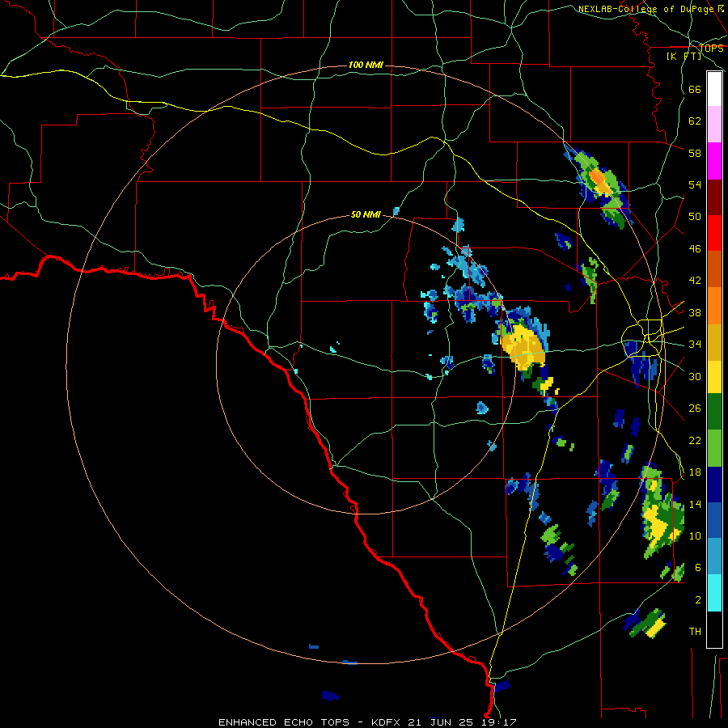The image size is (728, 728).
Task: Click the 50 NMI range ring label
Action: pos(366,214)
